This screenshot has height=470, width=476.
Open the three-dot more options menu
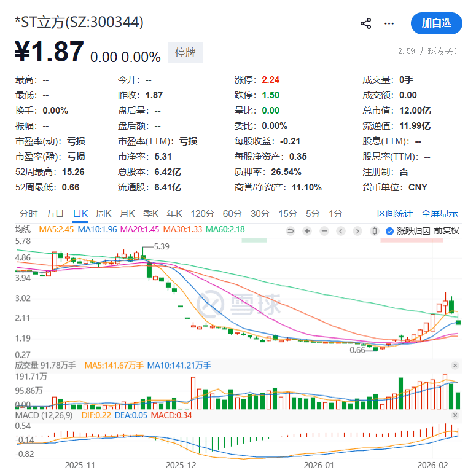click(389, 23)
